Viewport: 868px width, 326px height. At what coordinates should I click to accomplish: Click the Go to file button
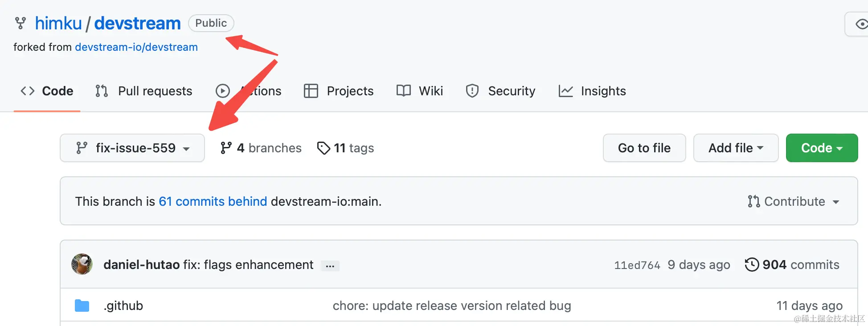coord(644,148)
